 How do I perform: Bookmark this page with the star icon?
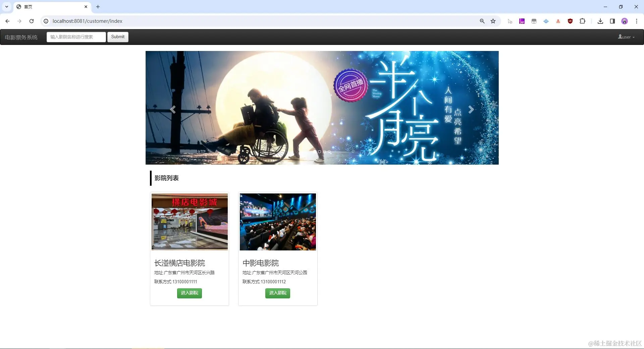click(x=493, y=21)
